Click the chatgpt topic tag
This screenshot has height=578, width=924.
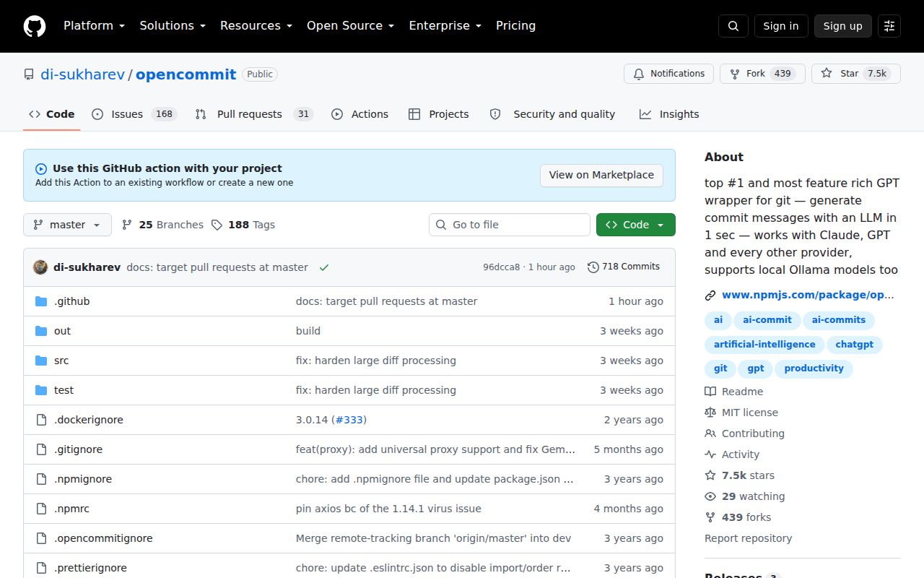(855, 345)
